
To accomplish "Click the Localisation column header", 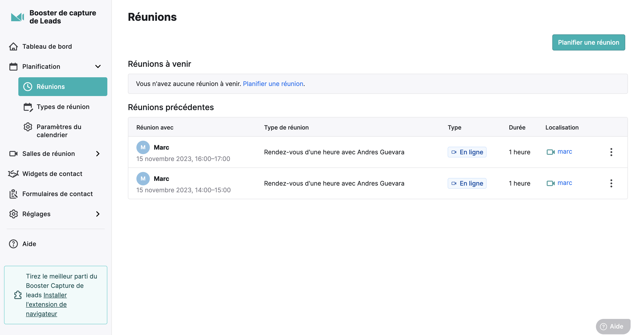I will tap(562, 127).
